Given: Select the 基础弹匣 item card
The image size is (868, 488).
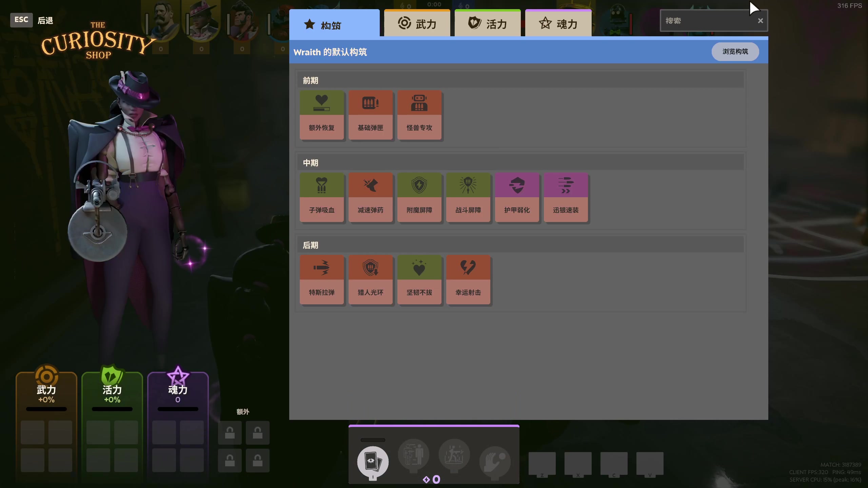Looking at the screenshot, I should pyautogui.click(x=370, y=115).
